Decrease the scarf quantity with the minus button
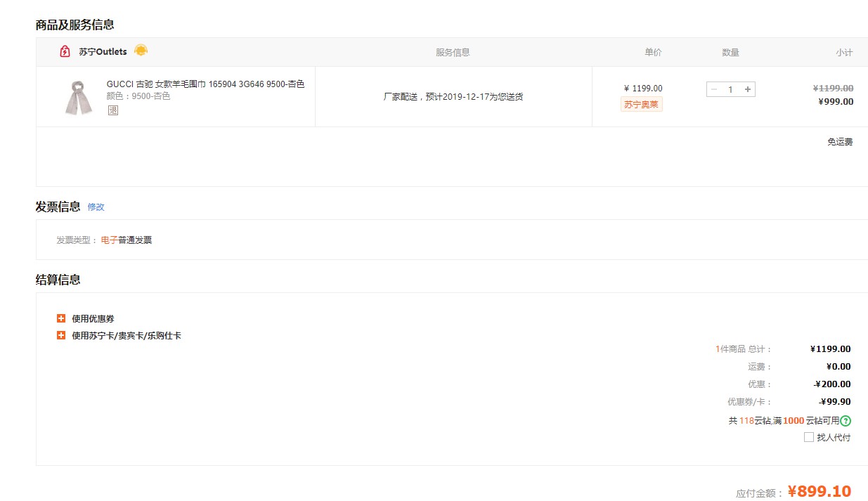The image size is (868, 501). pyautogui.click(x=714, y=89)
